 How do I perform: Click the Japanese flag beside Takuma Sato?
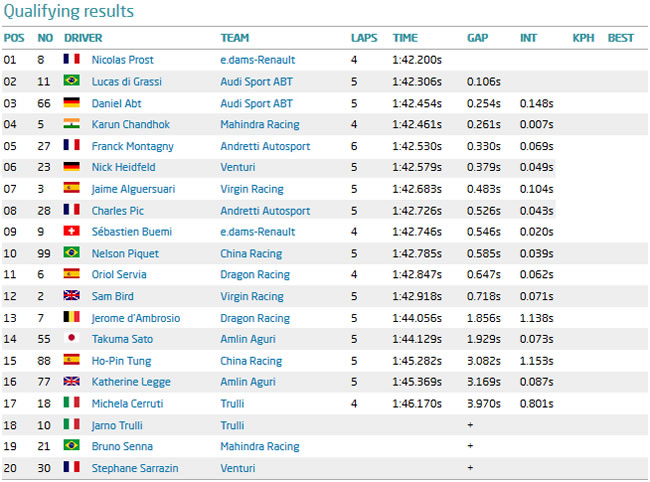71,339
